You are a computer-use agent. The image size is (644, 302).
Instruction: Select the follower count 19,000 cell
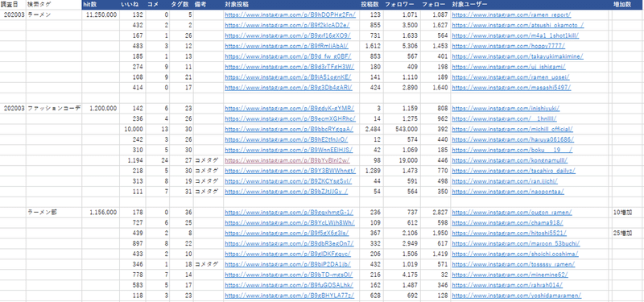(x=401, y=160)
